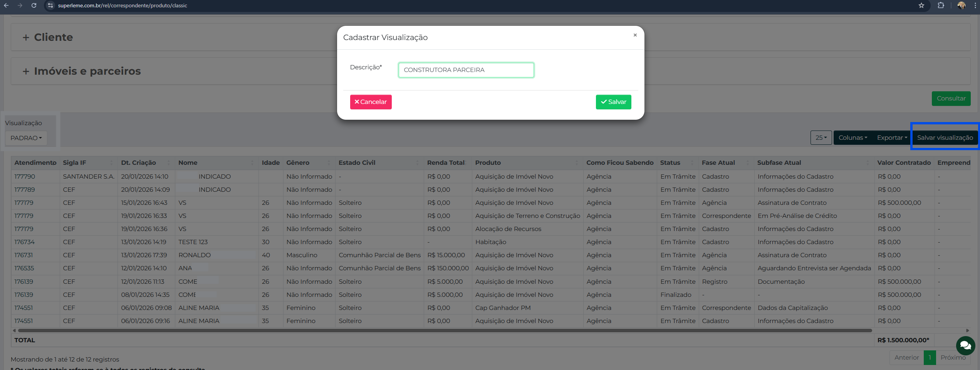Click the green Salvar button
980x370 pixels.
point(613,102)
